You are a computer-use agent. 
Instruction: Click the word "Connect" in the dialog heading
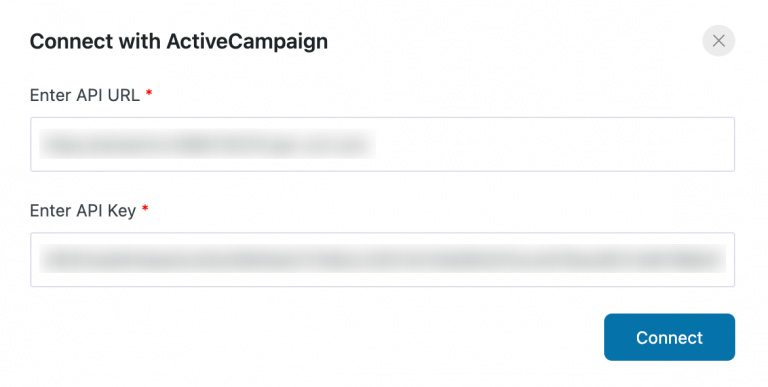point(72,41)
